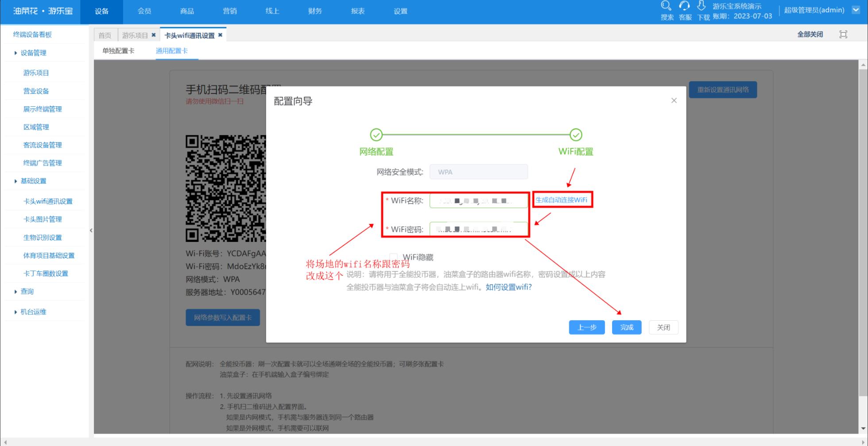The height and width of the screenshot is (446, 868).
Task: Click into the WiFi名称 input field
Action: tap(479, 201)
